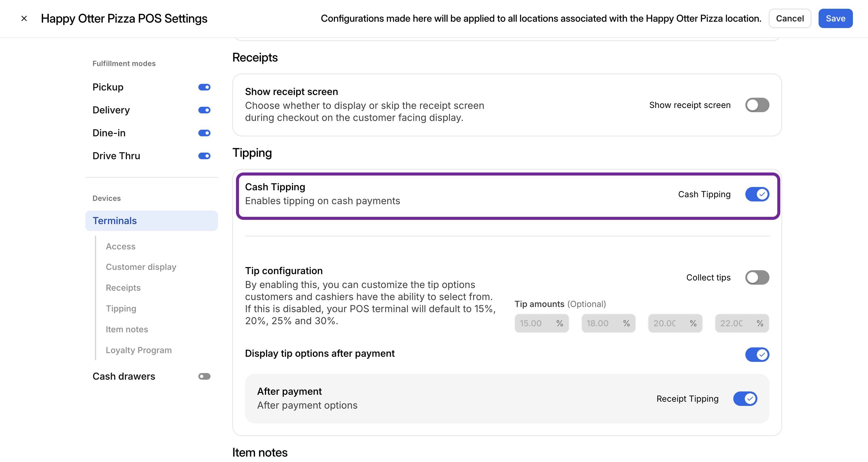Open the Receipts sidebar link
This screenshot has width=868, height=462.
tap(123, 288)
